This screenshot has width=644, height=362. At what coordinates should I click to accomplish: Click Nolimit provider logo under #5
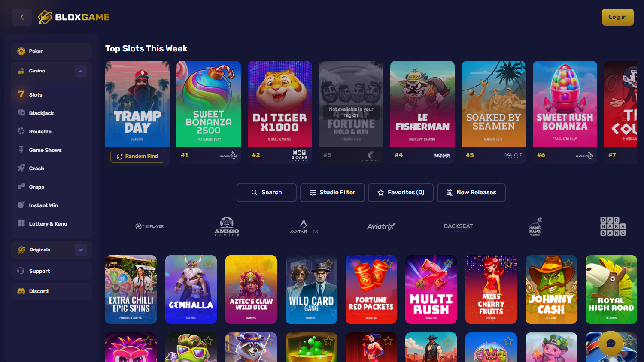pyautogui.click(x=513, y=155)
